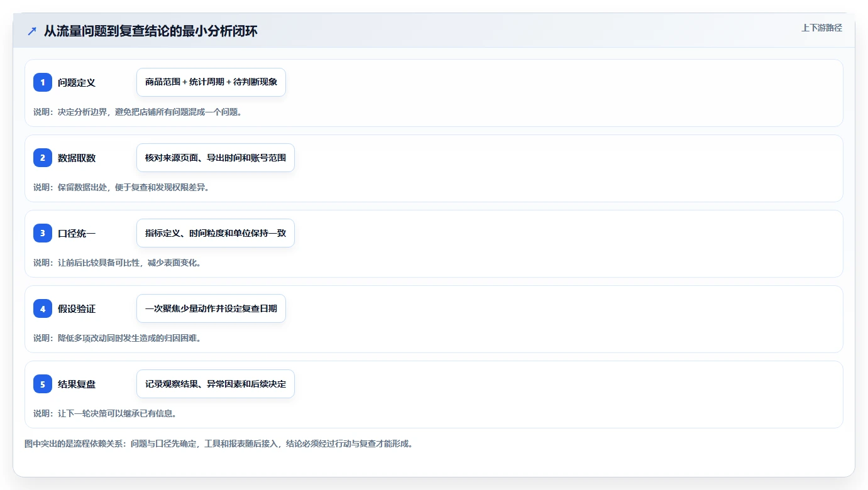The height and width of the screenshot is (490, 868).
Task: Click the note 说明：让下一轮决策可以继承已有信息
Action: [105, 413]
